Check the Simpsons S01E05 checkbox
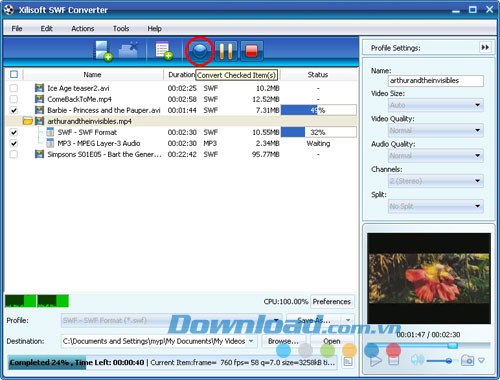Image resolution: width=500 pixels, height=380 pixels. [x=13, y=154]
